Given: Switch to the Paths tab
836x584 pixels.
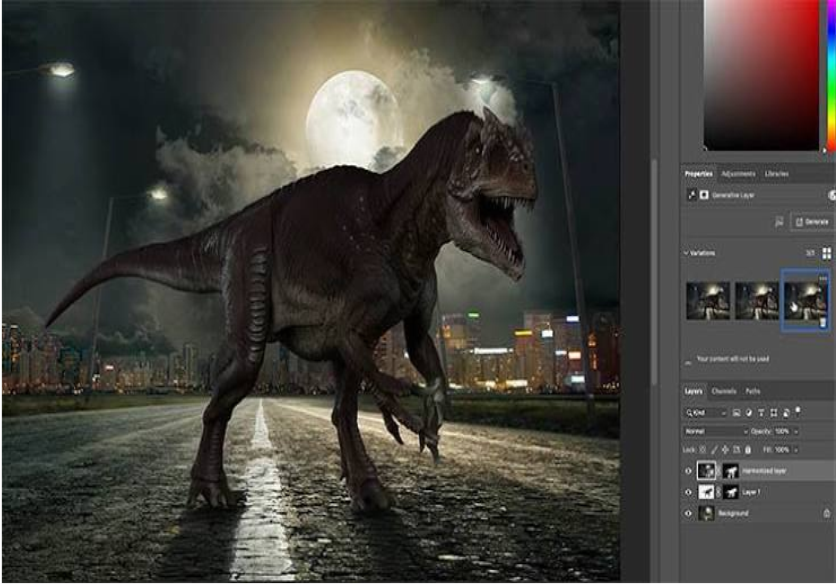Looking at the screenshot, I should click(x=752, y=391).
